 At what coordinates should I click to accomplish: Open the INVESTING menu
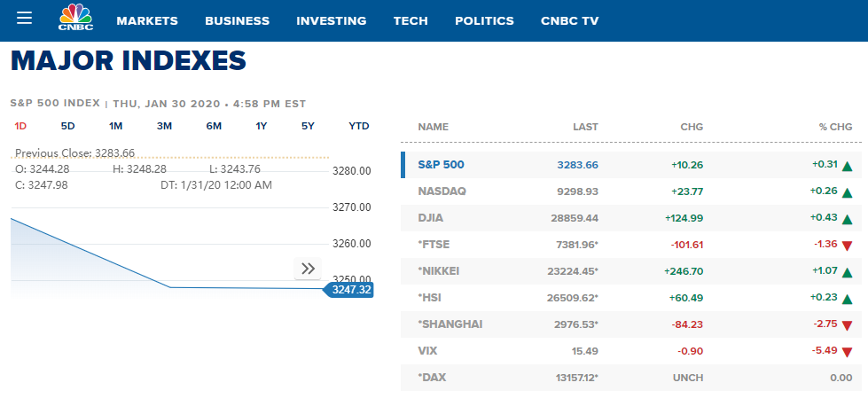coord(331,21)
